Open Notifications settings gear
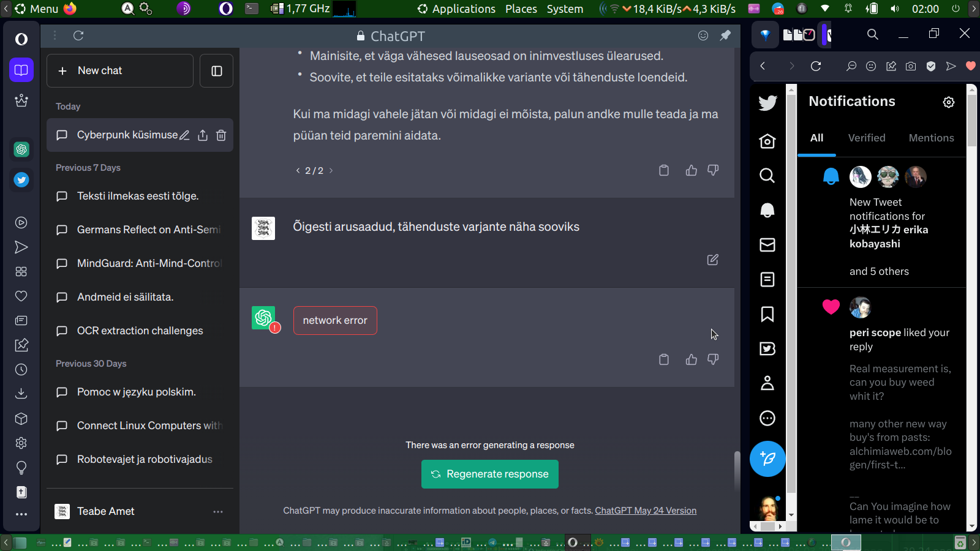980x551 pixels. point(949,102)
